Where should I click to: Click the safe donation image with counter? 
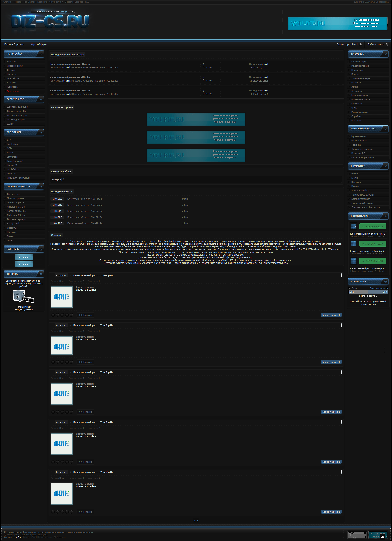click(x=24, y=296)
